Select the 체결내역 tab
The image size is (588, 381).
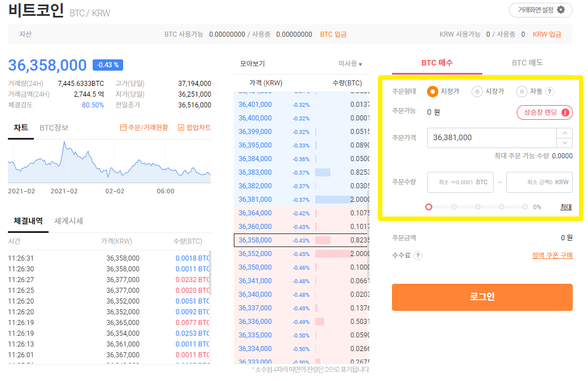click(28, 221)
